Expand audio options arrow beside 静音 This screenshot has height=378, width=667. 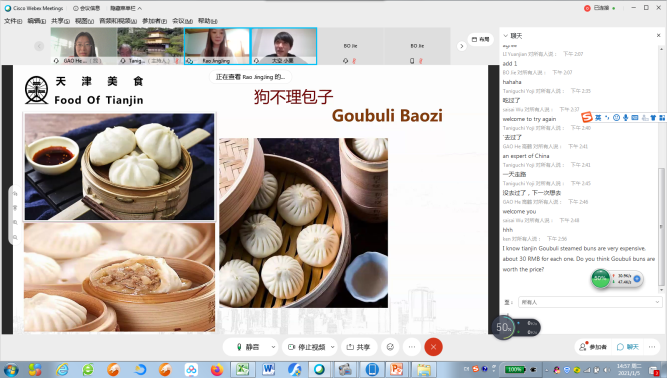(273, 347)
